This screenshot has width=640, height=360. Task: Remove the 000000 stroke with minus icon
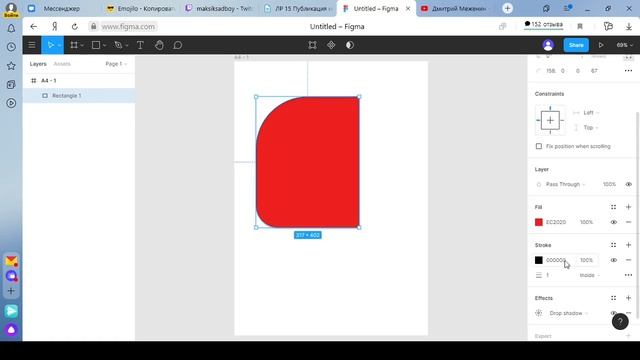pyautogui.click(x=629, y=260)
